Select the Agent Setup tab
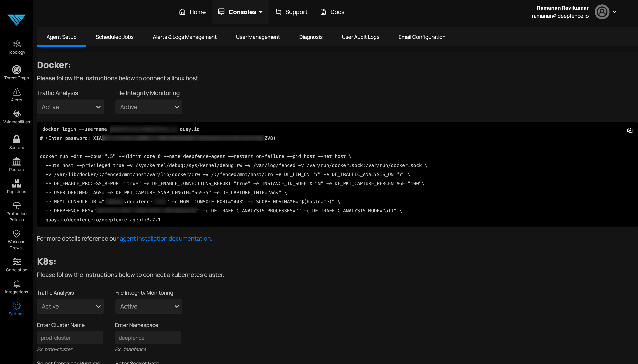 coord(62,37)
